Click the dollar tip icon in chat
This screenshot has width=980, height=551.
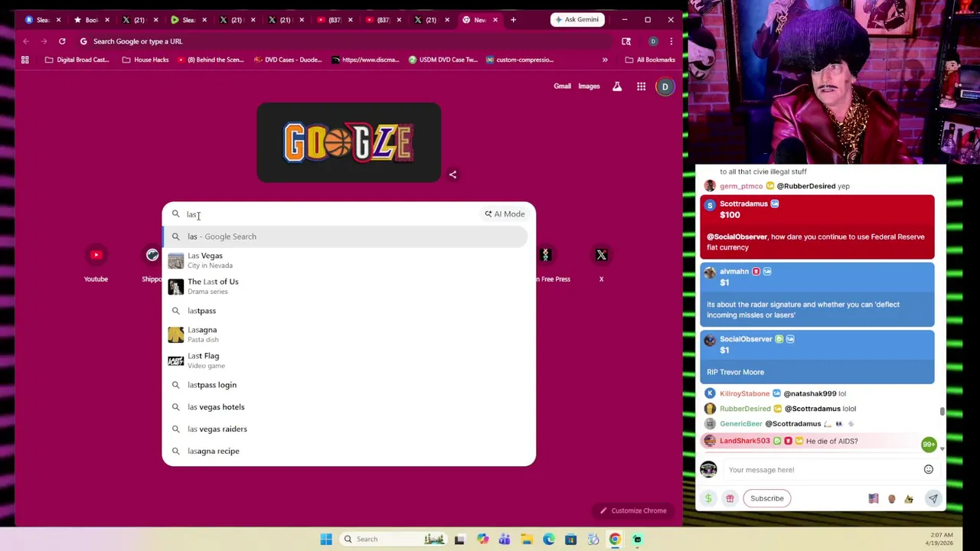708,498
